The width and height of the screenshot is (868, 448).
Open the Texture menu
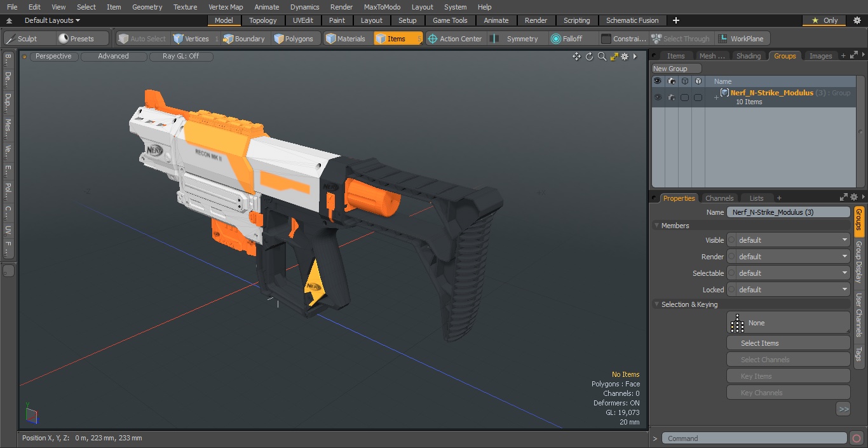pyautogui.click(x=185, y=7)
